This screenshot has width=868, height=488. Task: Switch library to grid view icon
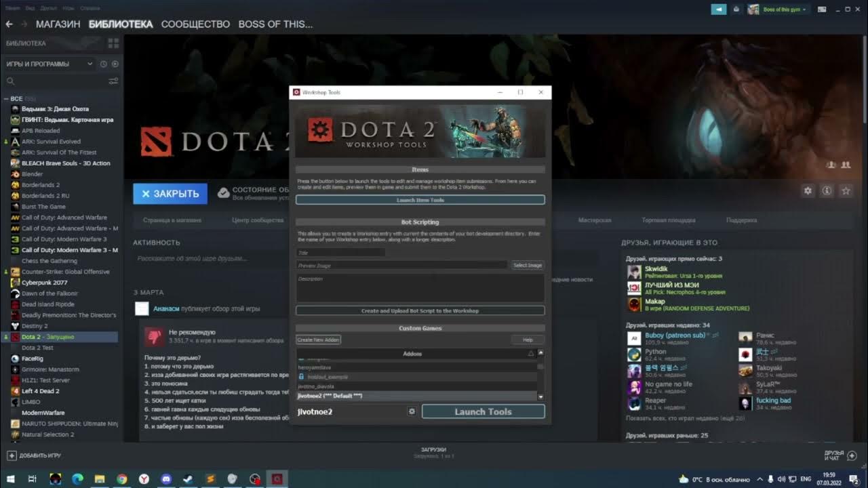[x=113, y=43]
